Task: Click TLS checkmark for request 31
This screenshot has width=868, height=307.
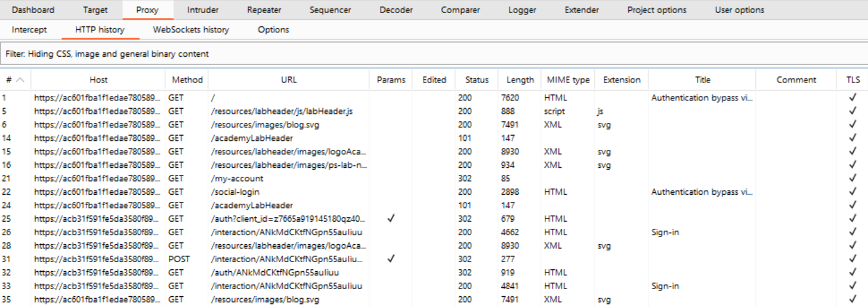Action: [x=853, y=259]
